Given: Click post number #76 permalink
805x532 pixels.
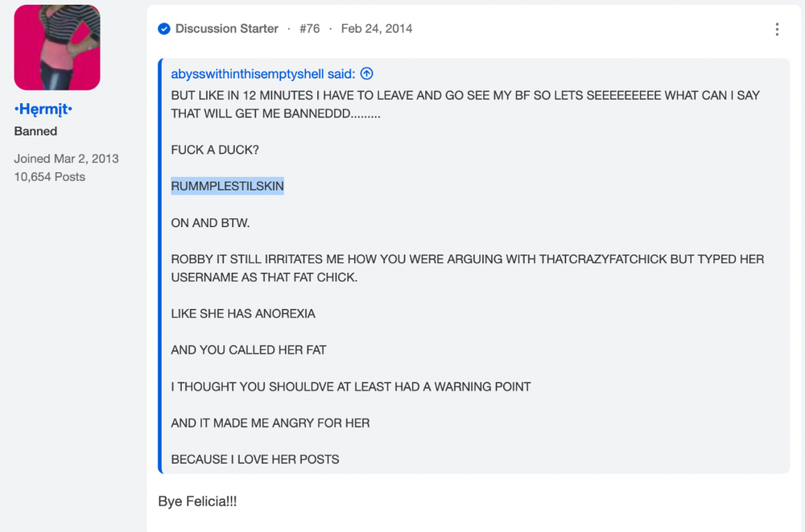Looking at the screenshot, I should point(310,29).
